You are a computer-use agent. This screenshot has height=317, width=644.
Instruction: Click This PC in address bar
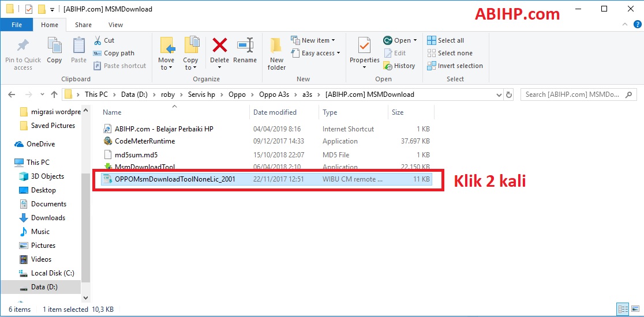click(96, 95)
